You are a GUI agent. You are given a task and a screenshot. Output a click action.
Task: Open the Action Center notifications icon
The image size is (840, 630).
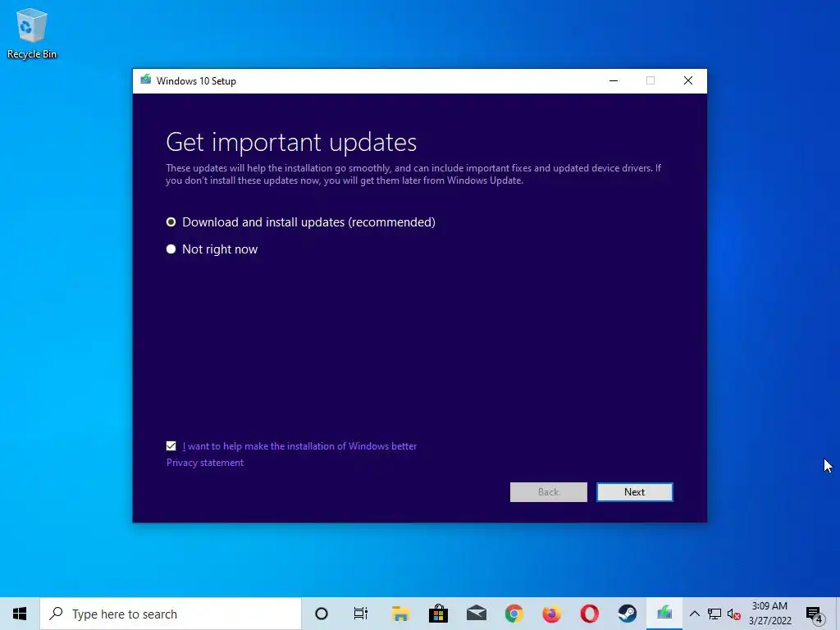(x=815, y=614)
